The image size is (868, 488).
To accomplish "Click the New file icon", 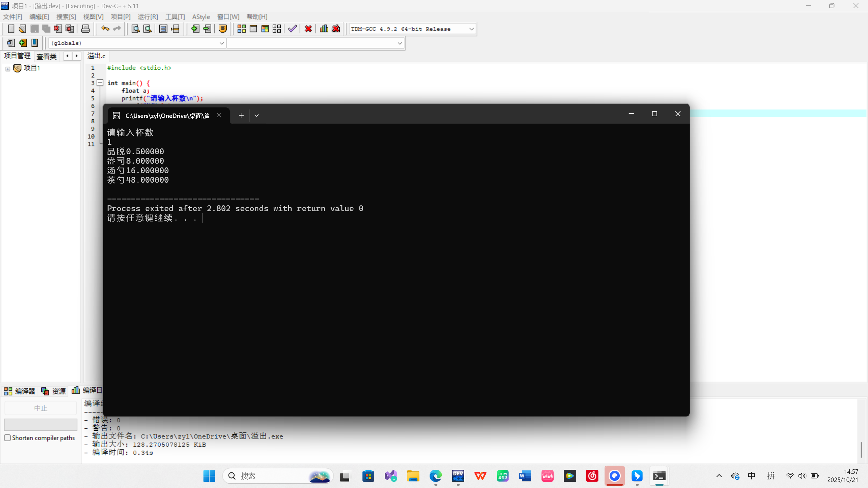I will 11,29.
